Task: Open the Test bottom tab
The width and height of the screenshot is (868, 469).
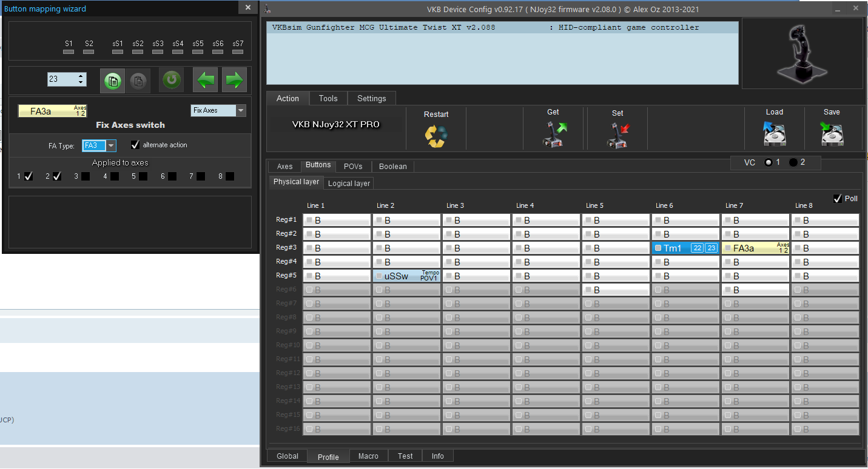Action: click(405, 456)
